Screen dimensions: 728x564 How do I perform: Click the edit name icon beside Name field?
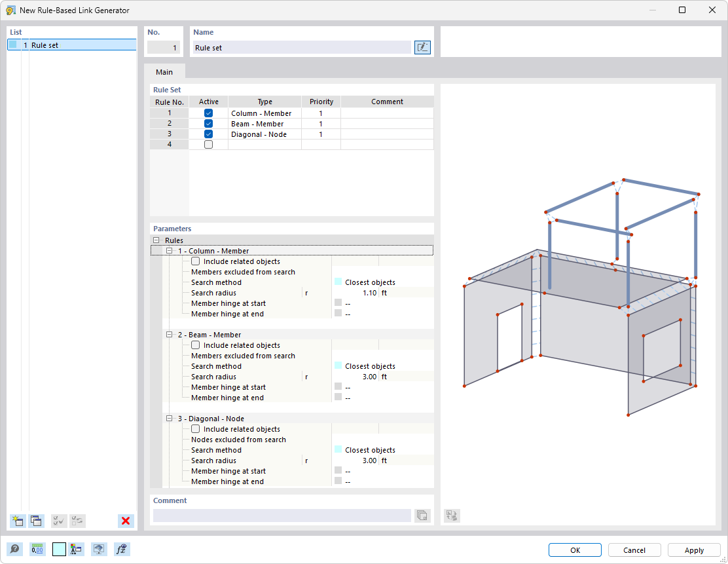[x=422, y=47]
